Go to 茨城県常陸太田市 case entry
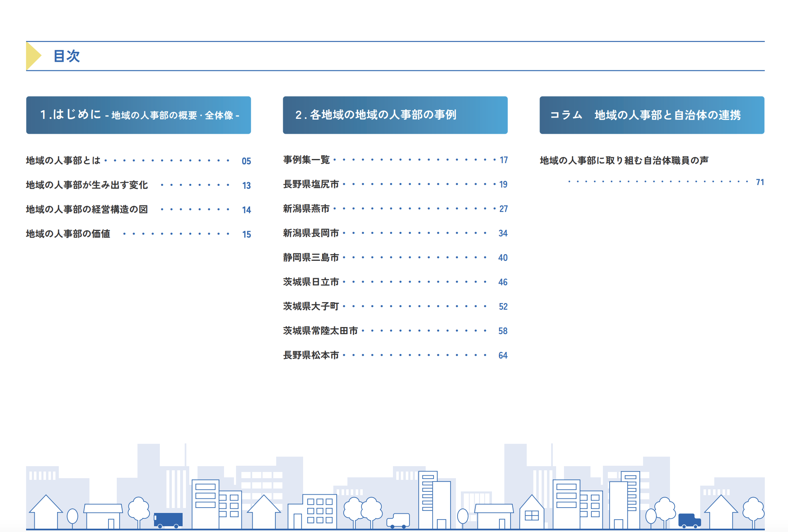788x532 pixels. (x=321, y=331)
